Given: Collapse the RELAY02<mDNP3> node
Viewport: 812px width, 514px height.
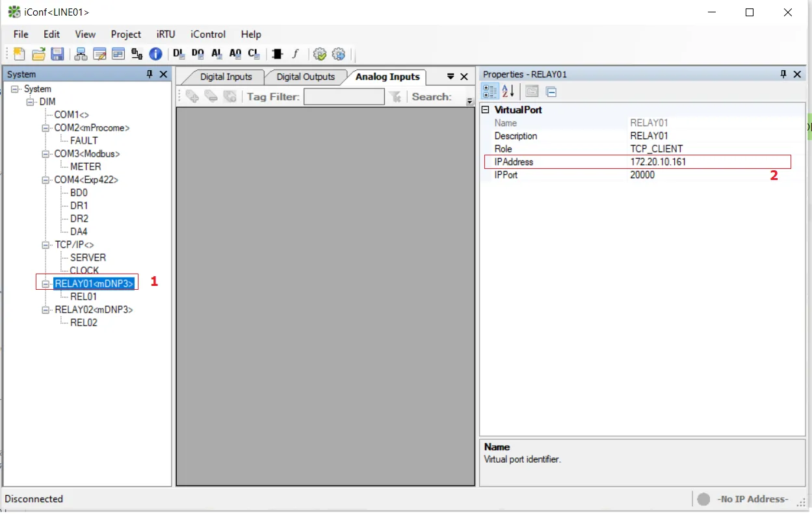Looking at the screenshot, I should pos(46,310).
